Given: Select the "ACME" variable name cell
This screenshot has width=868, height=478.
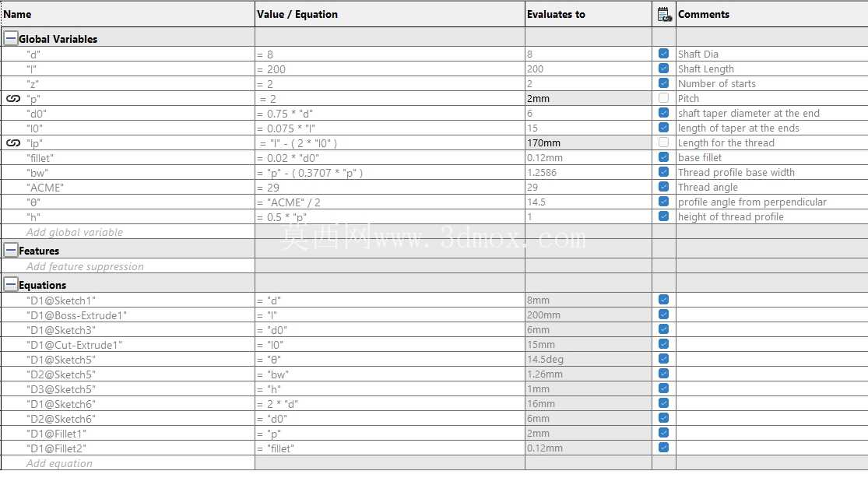Looking at the screenshot, I should point(128,188).
